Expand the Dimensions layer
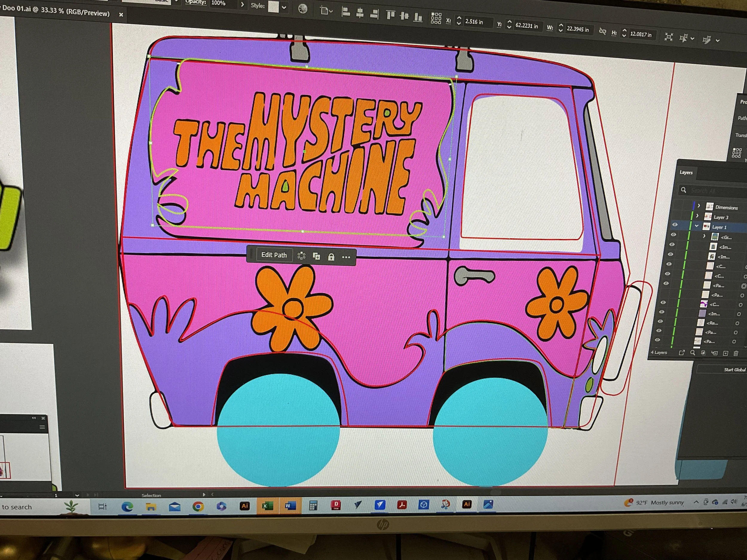747x560 pixels. click(698, 205)
